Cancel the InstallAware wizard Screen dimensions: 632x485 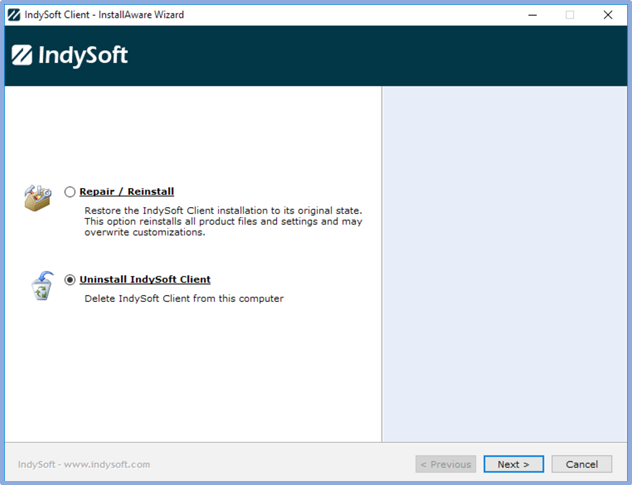click(x=581, y=464)
